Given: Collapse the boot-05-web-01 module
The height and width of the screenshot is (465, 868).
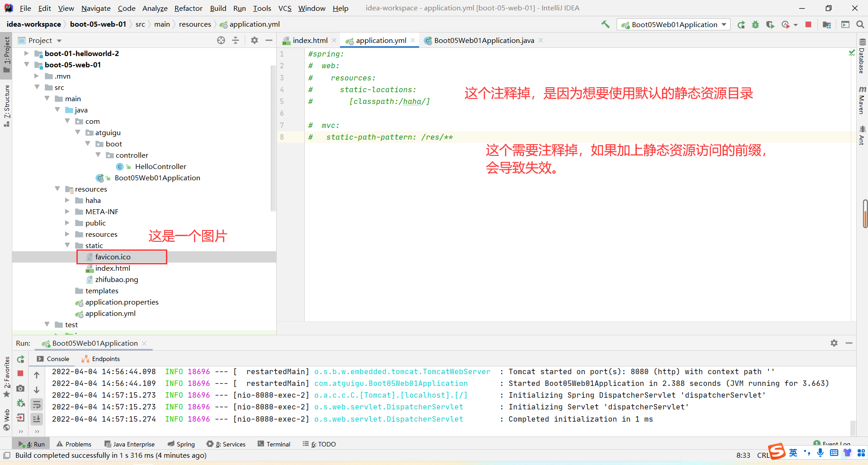Looking at the screenshot, I should (26, 65).
